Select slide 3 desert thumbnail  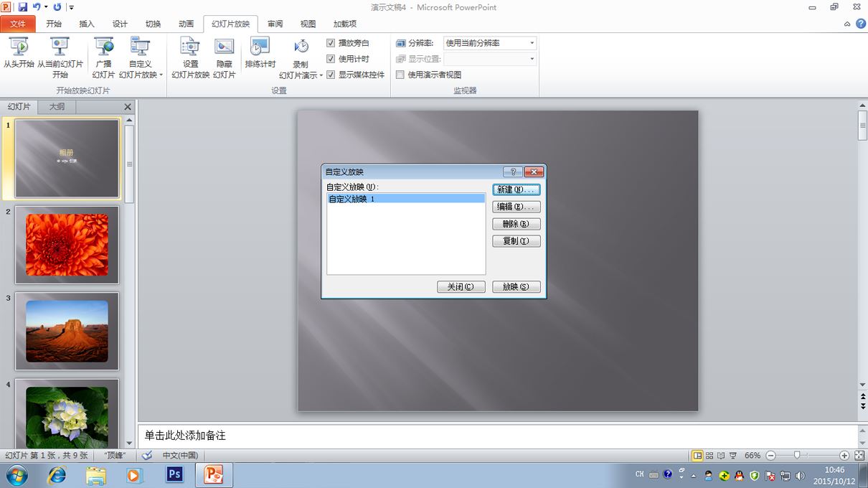tap(67, 331)
